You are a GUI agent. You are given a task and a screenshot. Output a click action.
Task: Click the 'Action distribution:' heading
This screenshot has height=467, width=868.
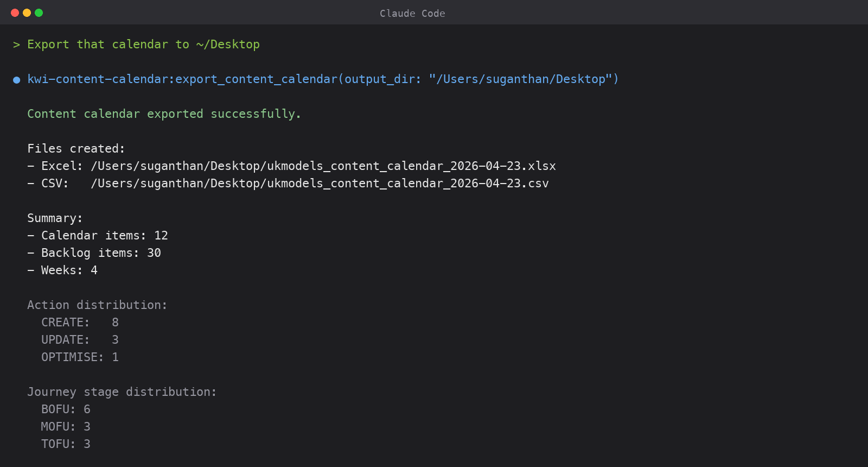coord(97,305)
